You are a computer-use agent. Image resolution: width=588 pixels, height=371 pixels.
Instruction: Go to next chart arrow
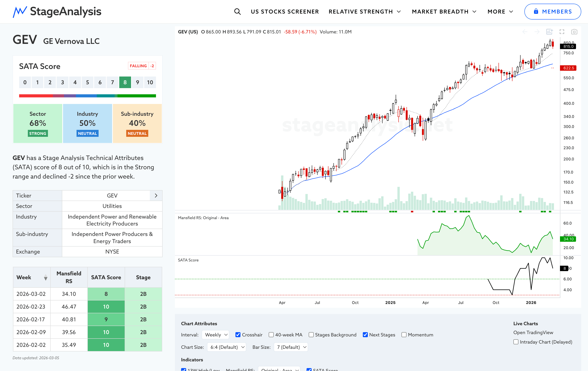pos(537,32)
